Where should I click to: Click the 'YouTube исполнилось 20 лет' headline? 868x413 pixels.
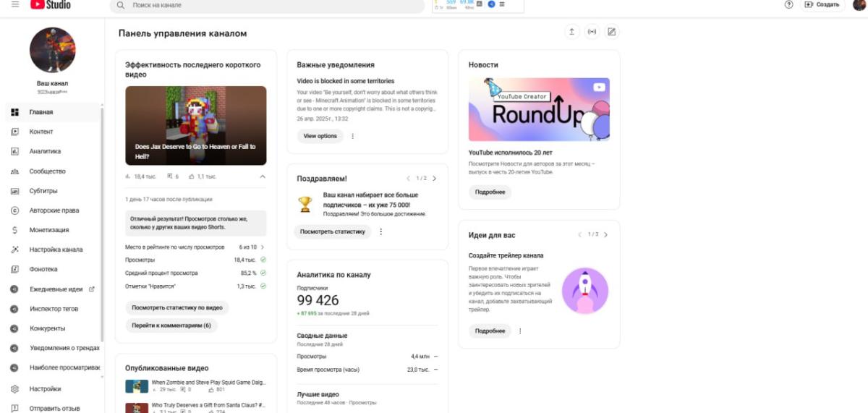(510, 153)
